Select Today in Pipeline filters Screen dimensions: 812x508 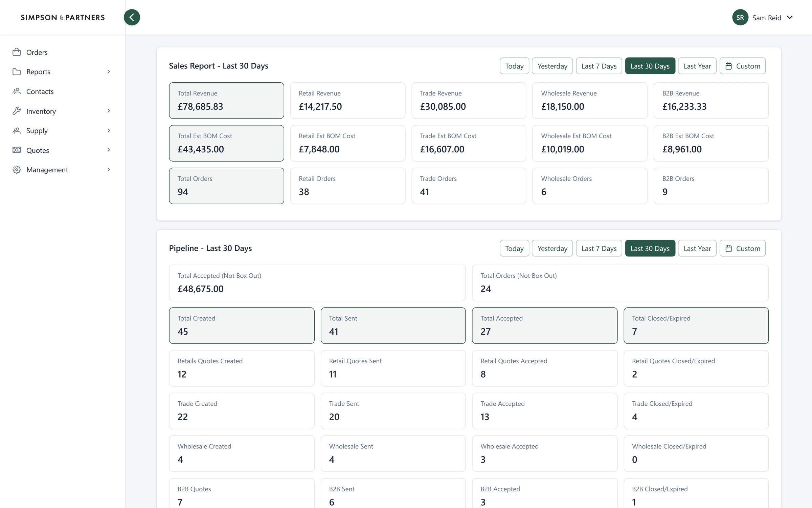coord(514,249)
